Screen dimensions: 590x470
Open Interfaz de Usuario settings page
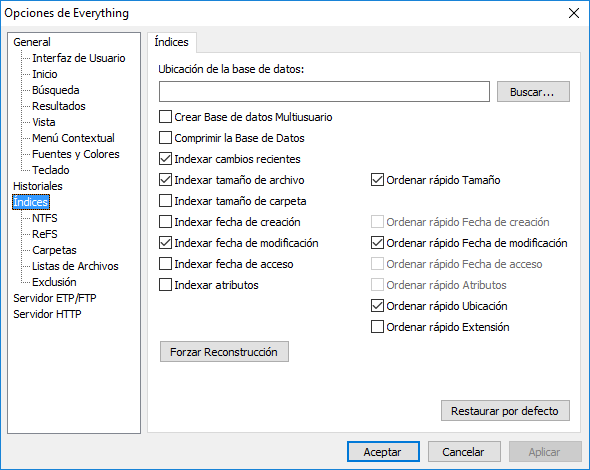(x=79, y=58)
